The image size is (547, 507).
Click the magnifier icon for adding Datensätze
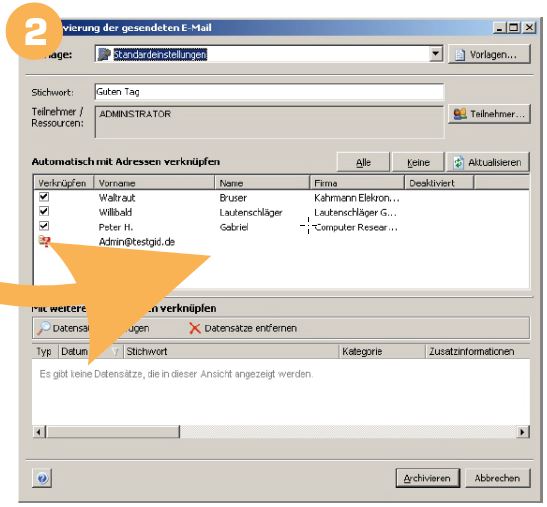[x=44, y=328]
